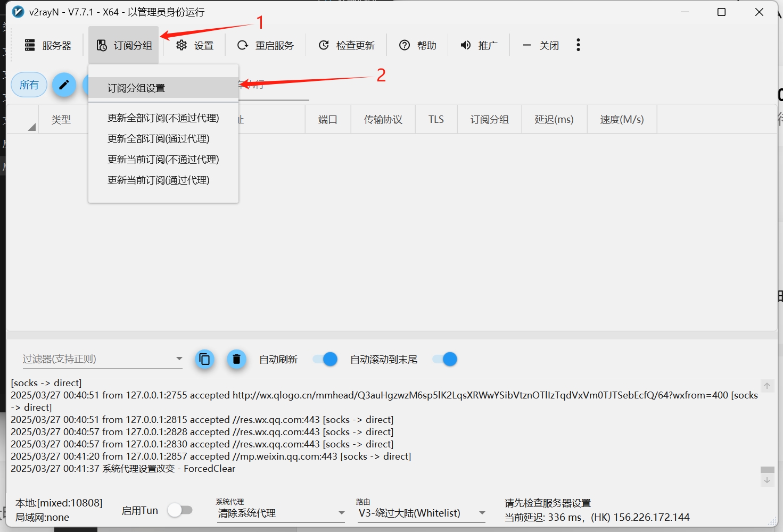
Task: Choose 更新当前订阅(通过代理)
Action: (x=163, y=180)
